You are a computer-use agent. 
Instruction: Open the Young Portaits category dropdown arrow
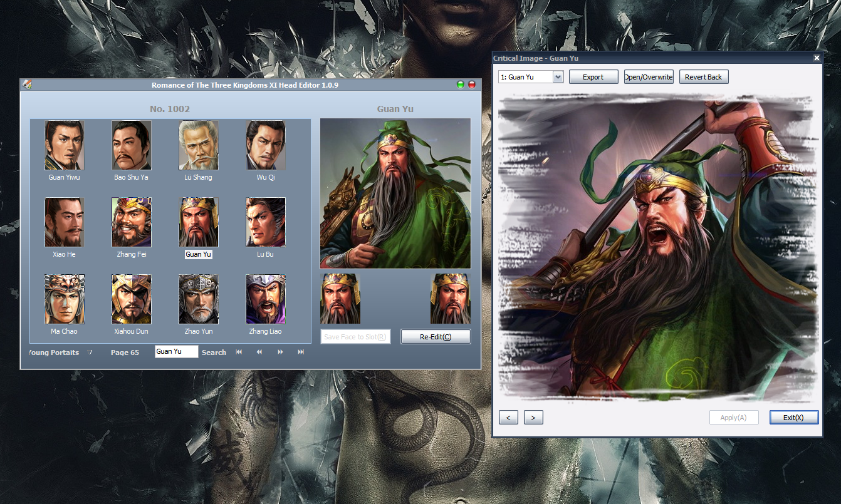(90, 352)
